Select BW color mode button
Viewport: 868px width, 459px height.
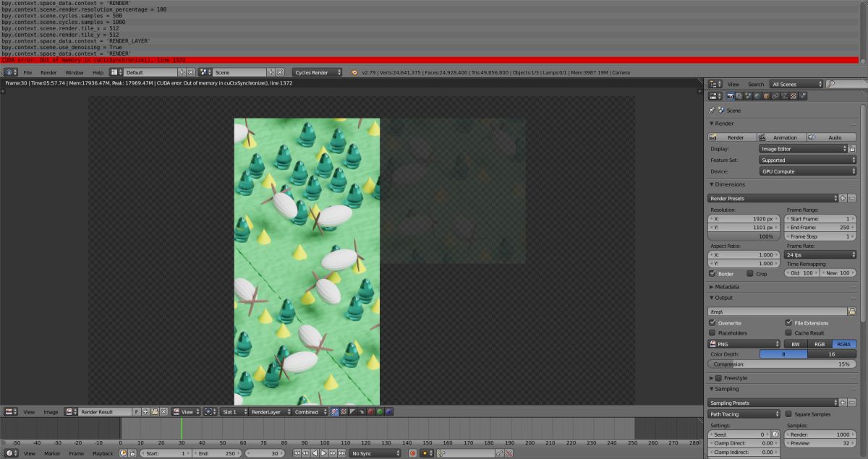click(x=796, y=344)
